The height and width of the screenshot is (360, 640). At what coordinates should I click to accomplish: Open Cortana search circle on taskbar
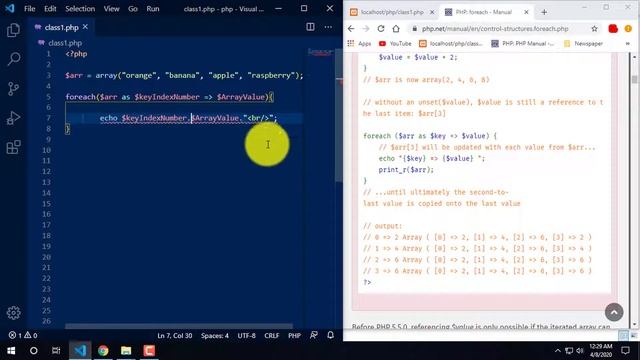pos(33,351)
